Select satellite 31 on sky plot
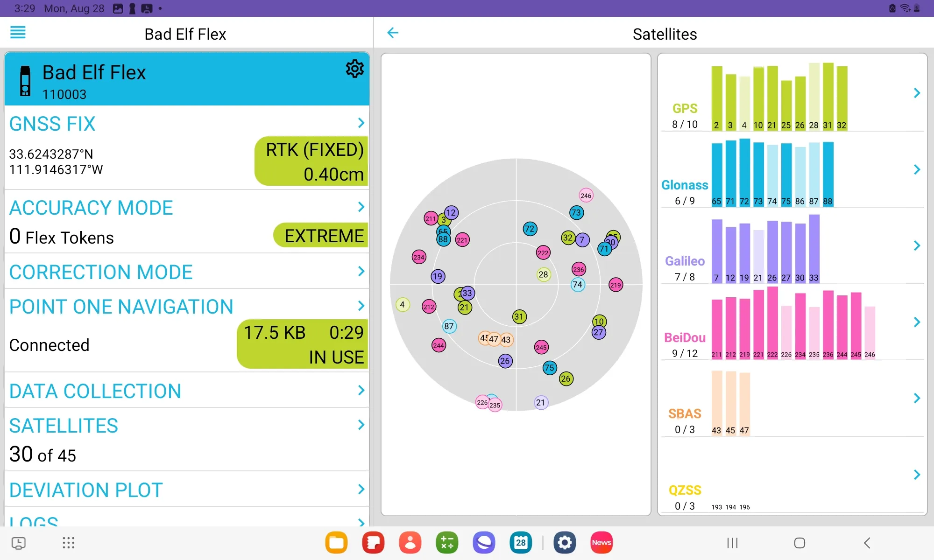The height and width of the screenshot is (560, 934). pyautogui.click(x=519, y=317)
